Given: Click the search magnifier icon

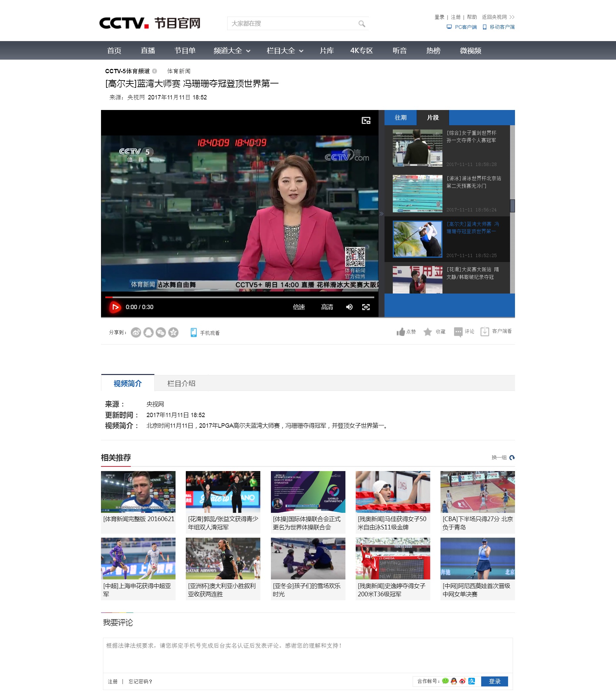Looking at the screenshot, I should tap(362, 24).
